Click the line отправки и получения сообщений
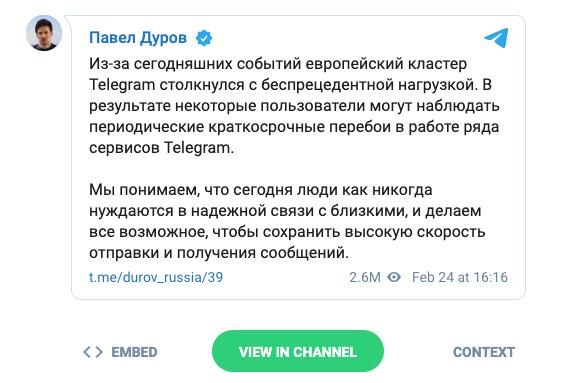Image resolution: width=586 pixels, height=383 pixels. 219,253
